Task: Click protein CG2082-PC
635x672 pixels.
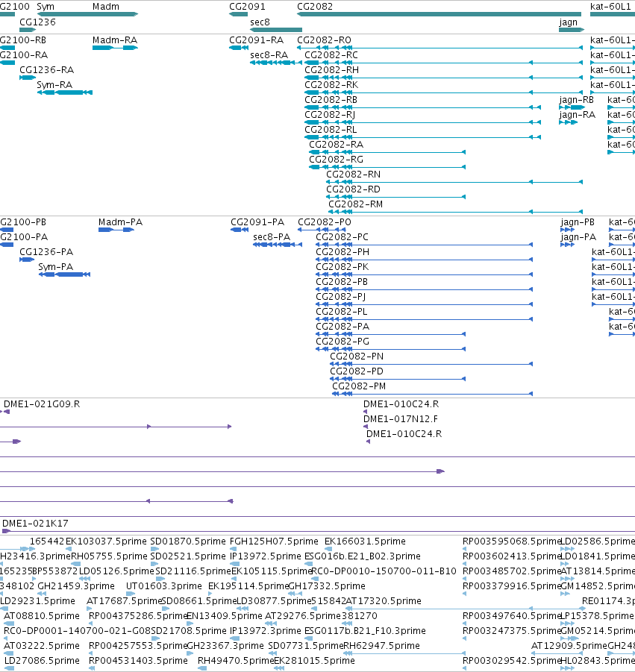Action: (x=342, y=237)
